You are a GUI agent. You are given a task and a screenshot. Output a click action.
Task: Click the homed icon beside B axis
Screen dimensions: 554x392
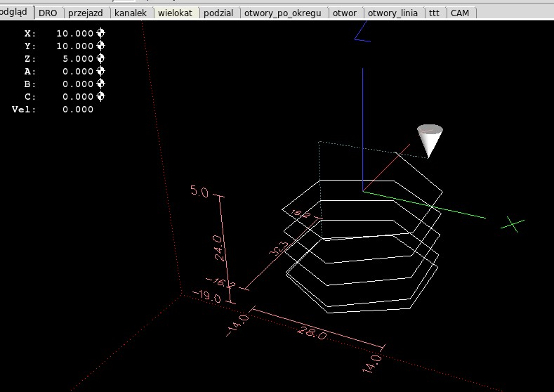tap(100, 84)
